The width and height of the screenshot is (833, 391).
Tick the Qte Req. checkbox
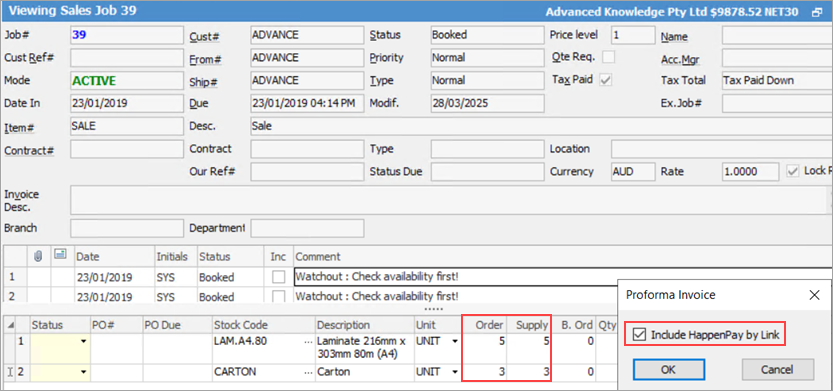pyautogui.click(x=608, y=57)
